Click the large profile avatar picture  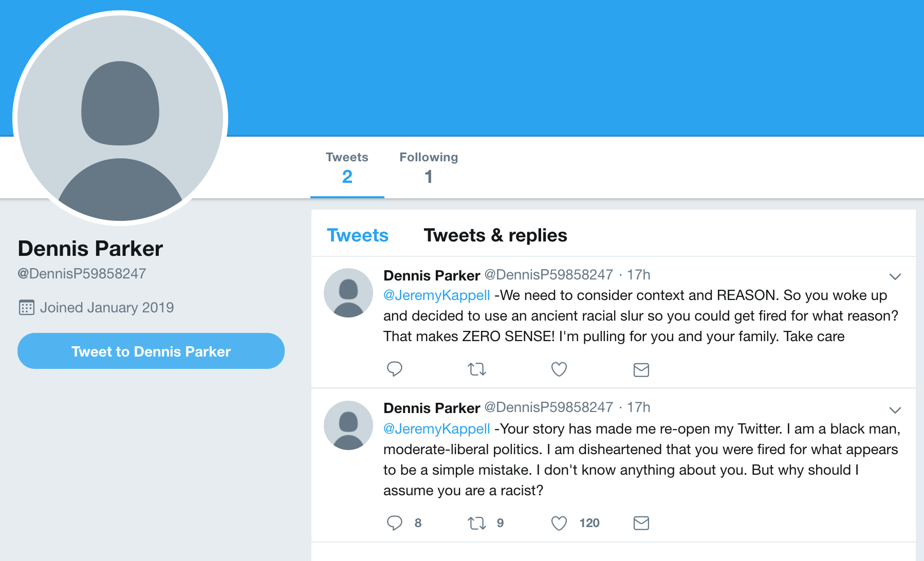click(120, 118)
